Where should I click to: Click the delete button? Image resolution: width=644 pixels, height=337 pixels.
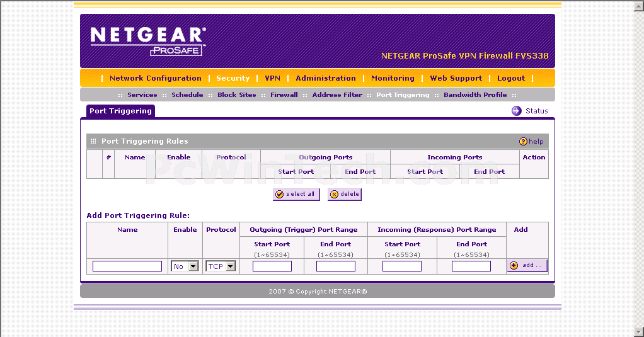click(345, 194)
